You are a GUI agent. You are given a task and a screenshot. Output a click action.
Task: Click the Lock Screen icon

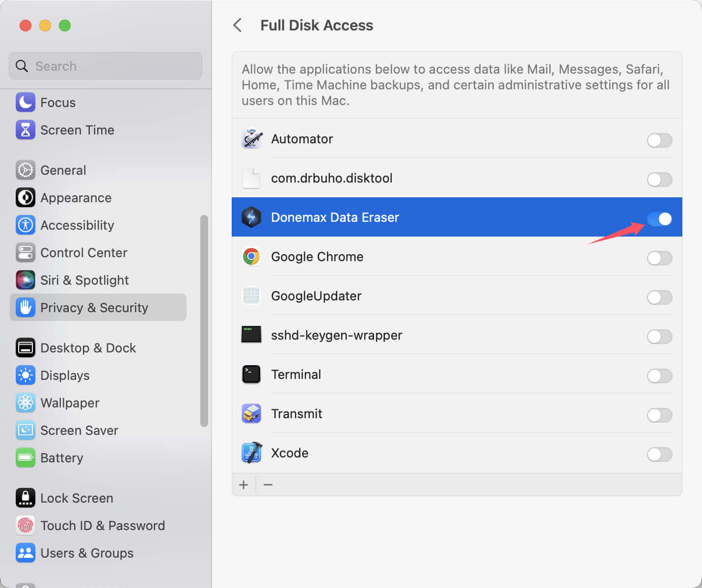coord(25,498)
